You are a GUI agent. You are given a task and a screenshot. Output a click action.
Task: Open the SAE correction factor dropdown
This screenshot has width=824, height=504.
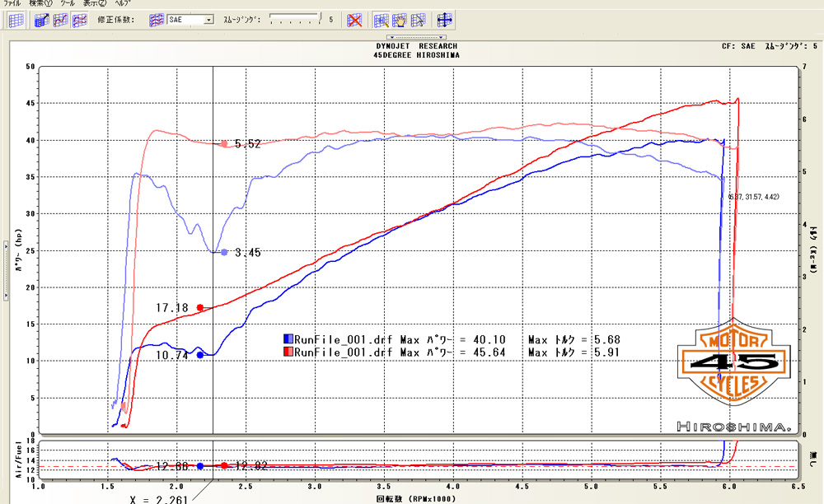point(208,19)
